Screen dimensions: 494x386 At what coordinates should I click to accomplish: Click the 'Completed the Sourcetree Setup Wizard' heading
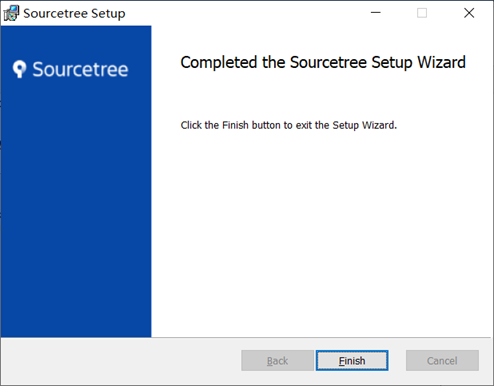point(323,62)
